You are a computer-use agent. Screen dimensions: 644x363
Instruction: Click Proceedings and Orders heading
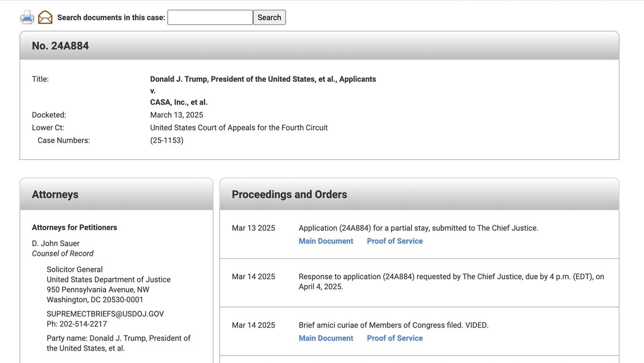(289, 195)
